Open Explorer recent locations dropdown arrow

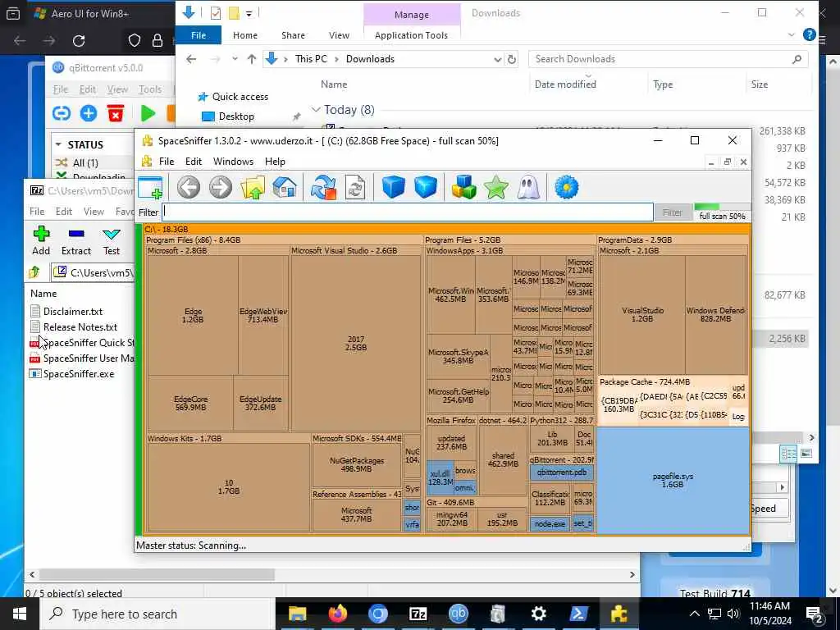coord(235,59)
